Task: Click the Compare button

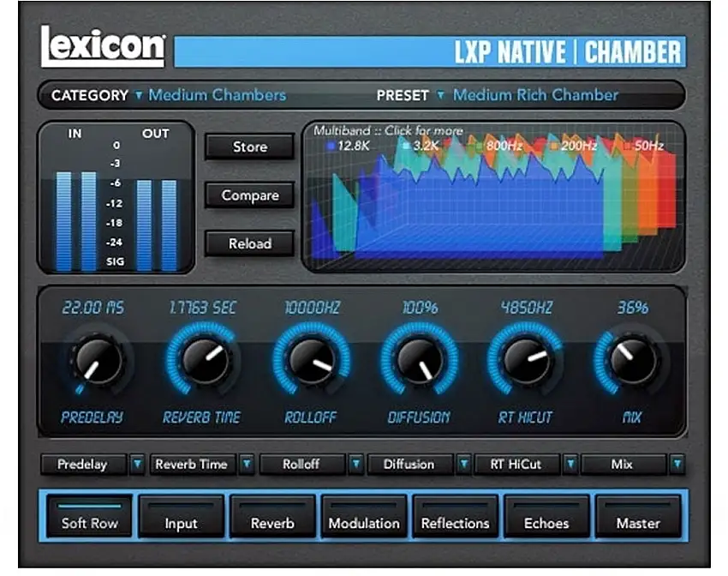Action: click(x=250, y=195)
